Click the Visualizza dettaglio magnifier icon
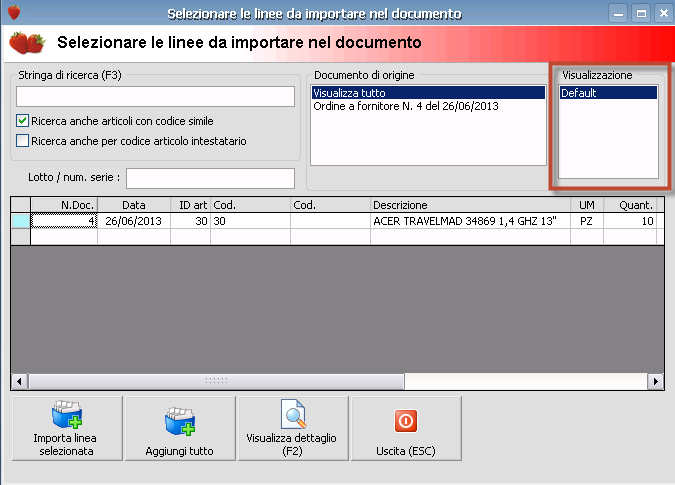Screen dimensions: 675x485 pos(293,414)
